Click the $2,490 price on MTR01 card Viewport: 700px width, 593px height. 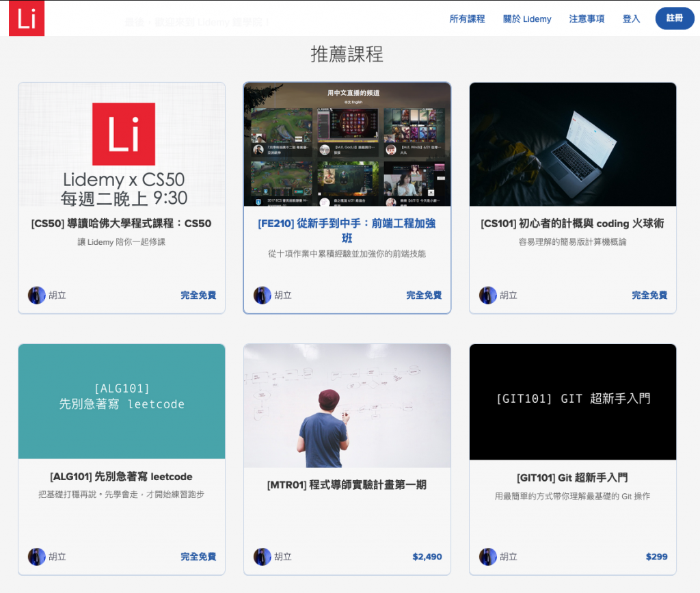427,557
